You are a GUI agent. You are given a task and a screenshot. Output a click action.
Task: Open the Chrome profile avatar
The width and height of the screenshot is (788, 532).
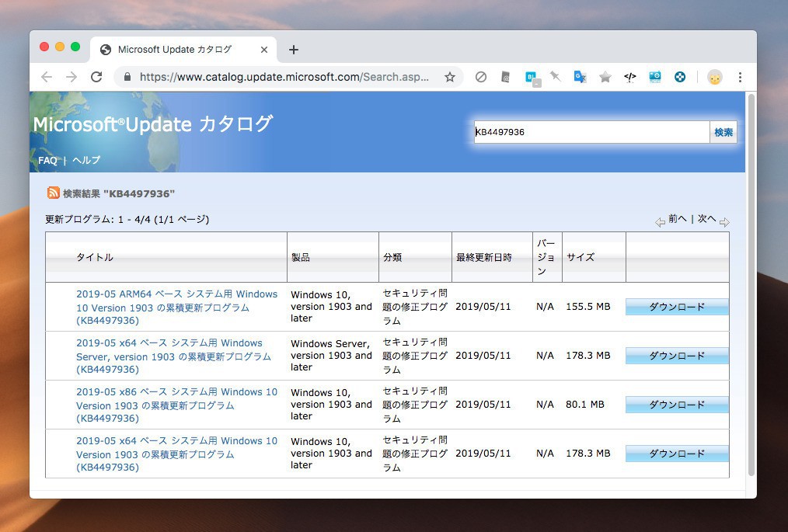click(x=714, y=77)
